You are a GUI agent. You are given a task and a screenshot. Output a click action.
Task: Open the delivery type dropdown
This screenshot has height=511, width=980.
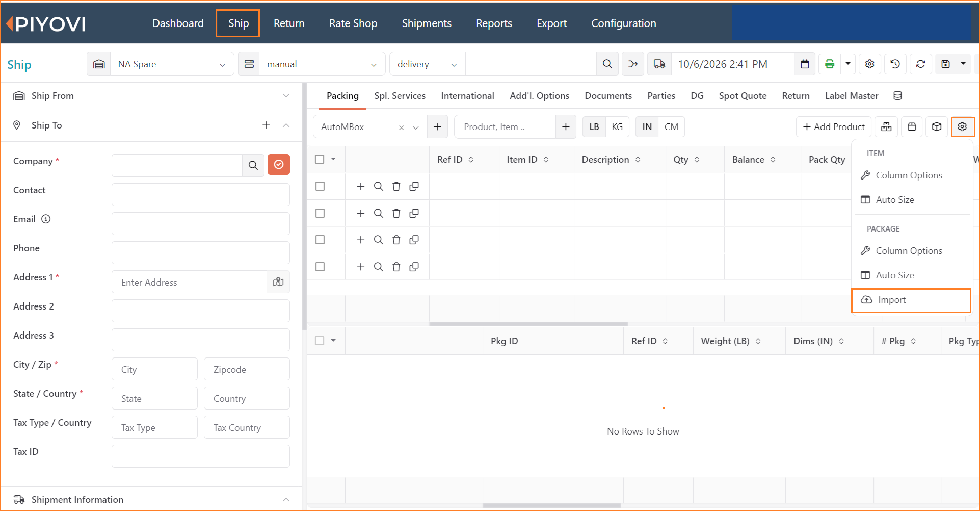click(x=427, y=64)
